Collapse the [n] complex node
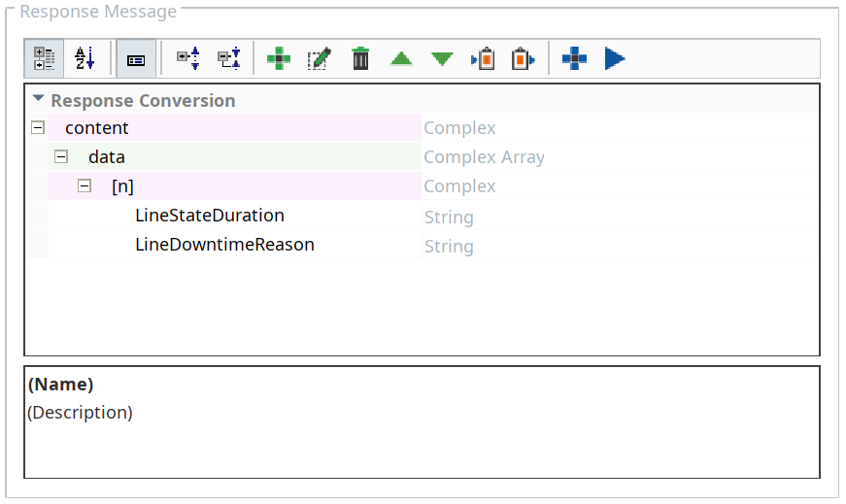Image resolution: width=846 pixels, height=504 pixels. [x=85, y=186]
